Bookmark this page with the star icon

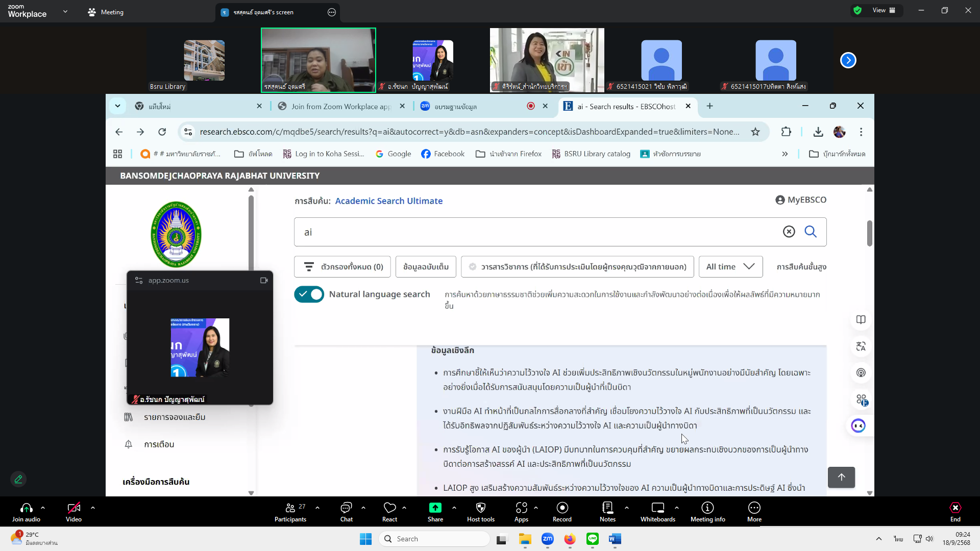click(x=755, y=132)
